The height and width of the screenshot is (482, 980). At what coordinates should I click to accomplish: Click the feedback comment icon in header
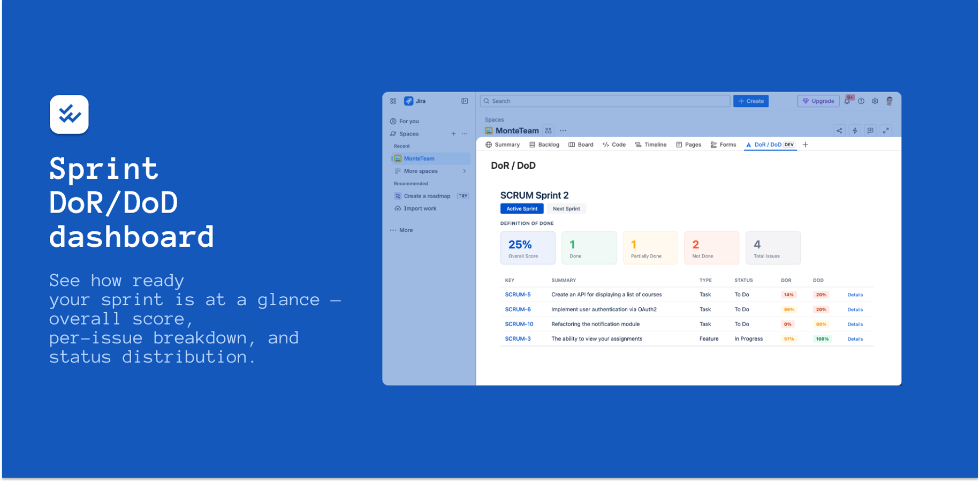click(870, 131)
